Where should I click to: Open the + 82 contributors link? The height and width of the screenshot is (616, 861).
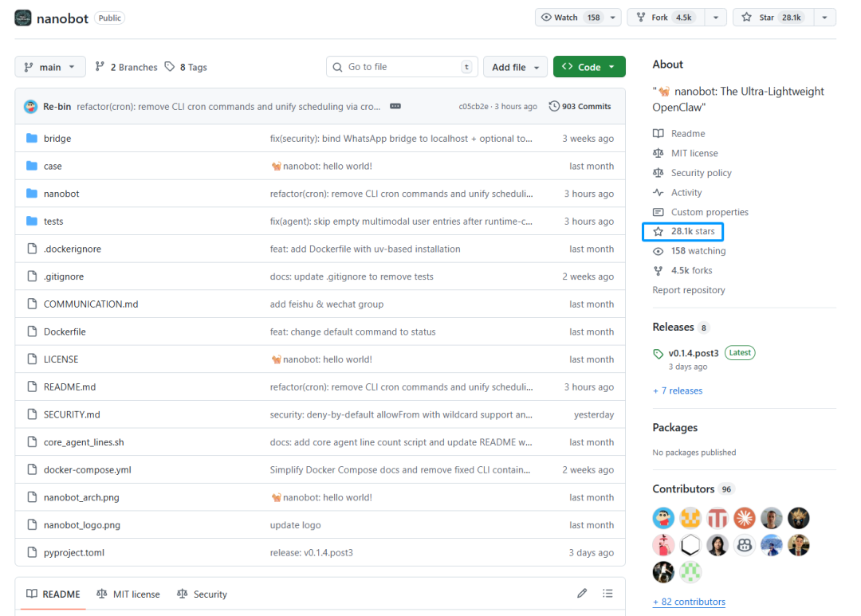(x=689, y=602)
